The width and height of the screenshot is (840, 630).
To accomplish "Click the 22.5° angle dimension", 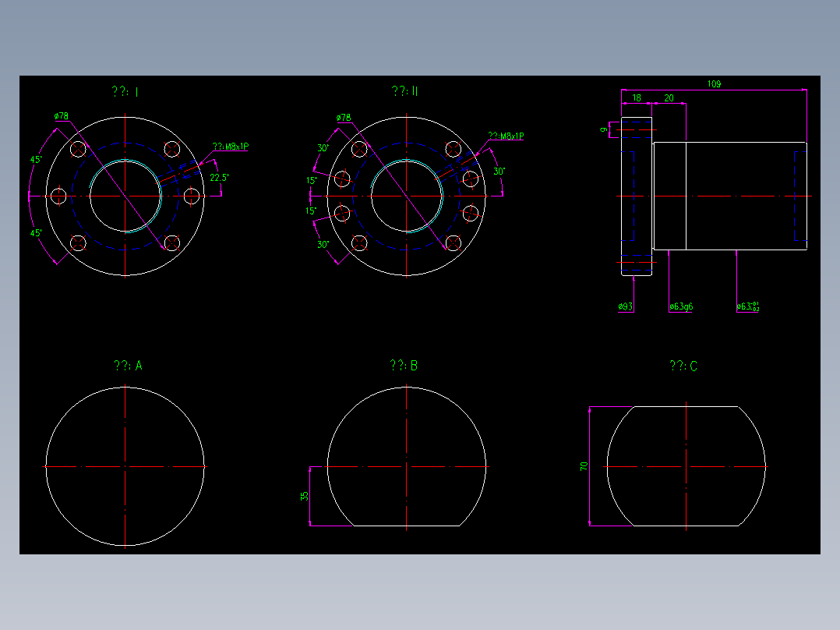I will (x=219, y=178).
